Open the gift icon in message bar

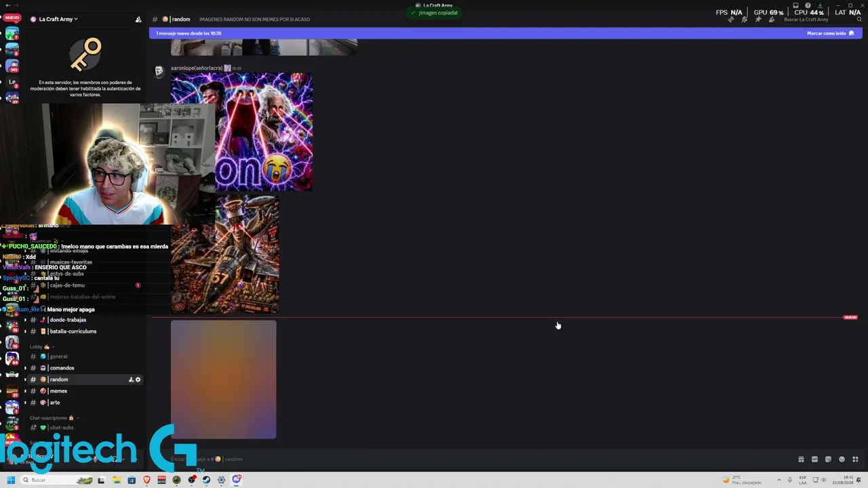tap(801, 460)
